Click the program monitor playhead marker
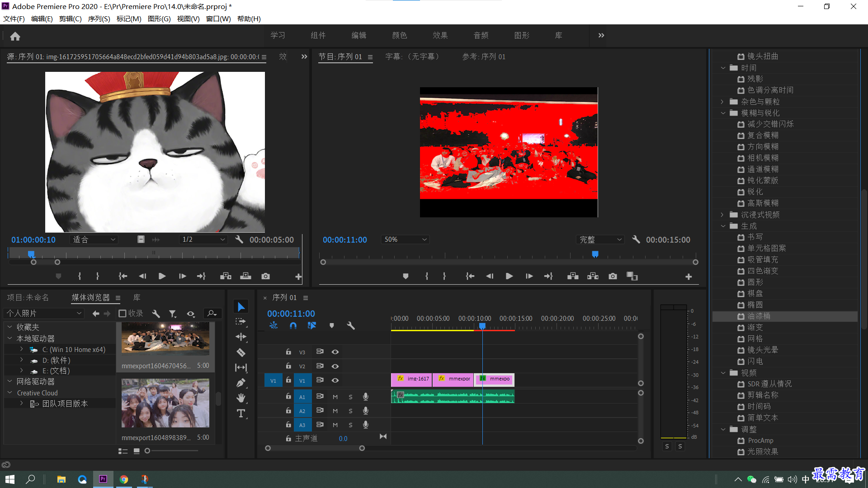The width and height of the screenshot is (868, 488). coord(595,254)
